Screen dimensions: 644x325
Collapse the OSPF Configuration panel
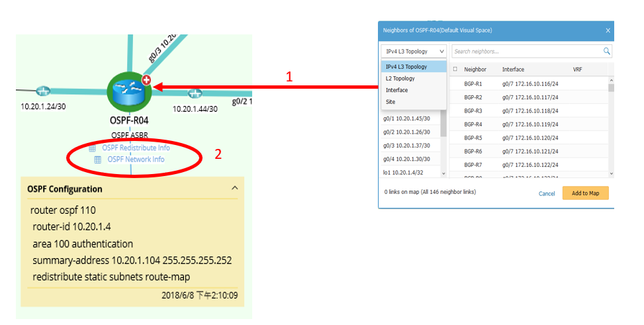coord(234,188)
